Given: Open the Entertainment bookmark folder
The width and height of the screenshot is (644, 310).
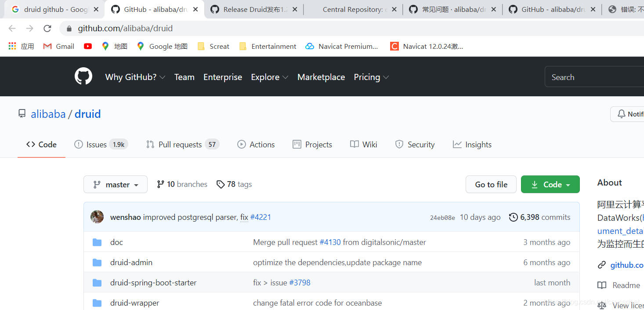Looking at the screenshot, I should [x=268, y=46].
